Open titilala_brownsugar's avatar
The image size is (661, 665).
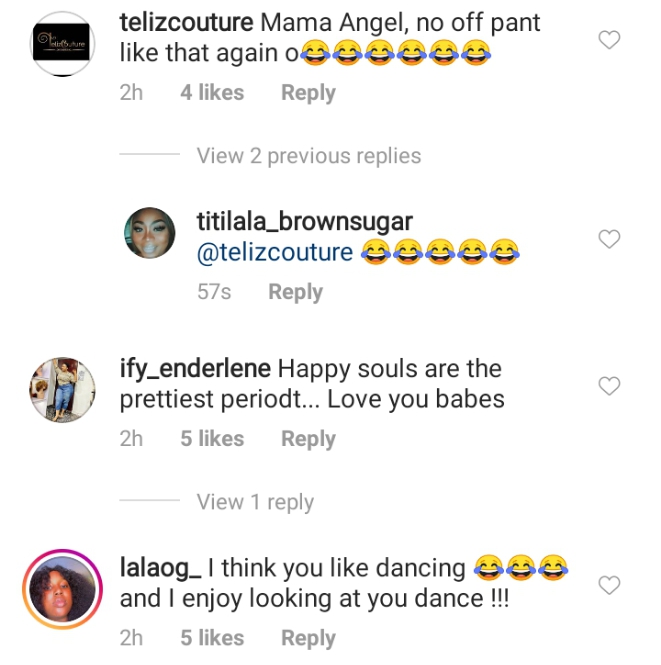pyautogui.click(x=152, y=235)
